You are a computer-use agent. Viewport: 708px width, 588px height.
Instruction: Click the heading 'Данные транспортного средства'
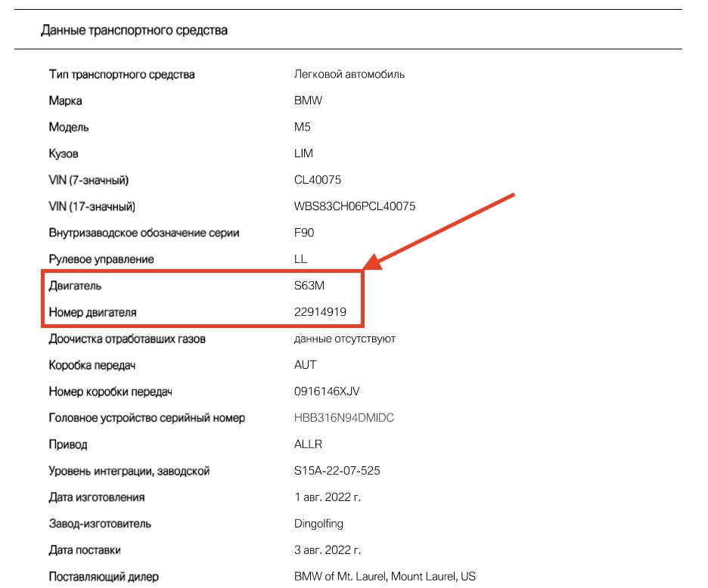tap(134, 30)
